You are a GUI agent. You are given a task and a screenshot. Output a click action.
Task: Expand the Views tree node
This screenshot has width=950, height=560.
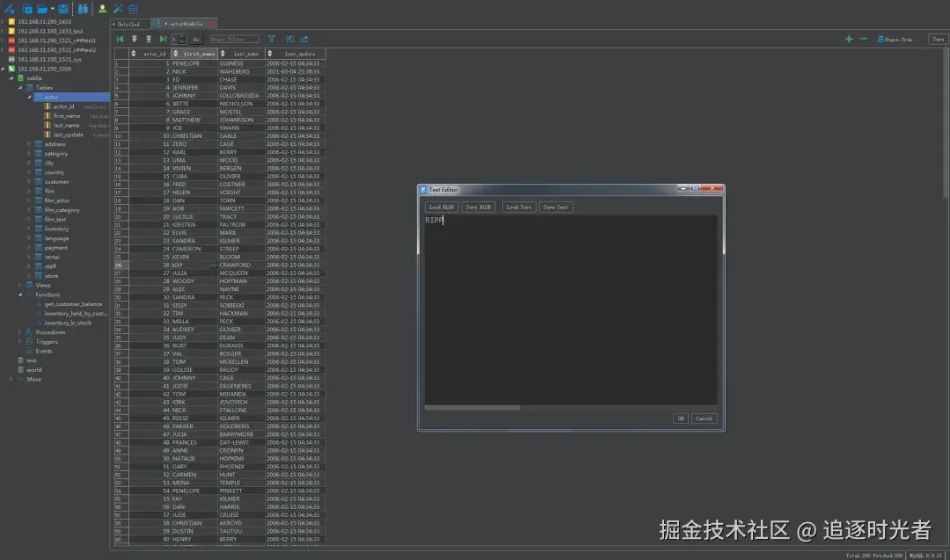point(20,285)
